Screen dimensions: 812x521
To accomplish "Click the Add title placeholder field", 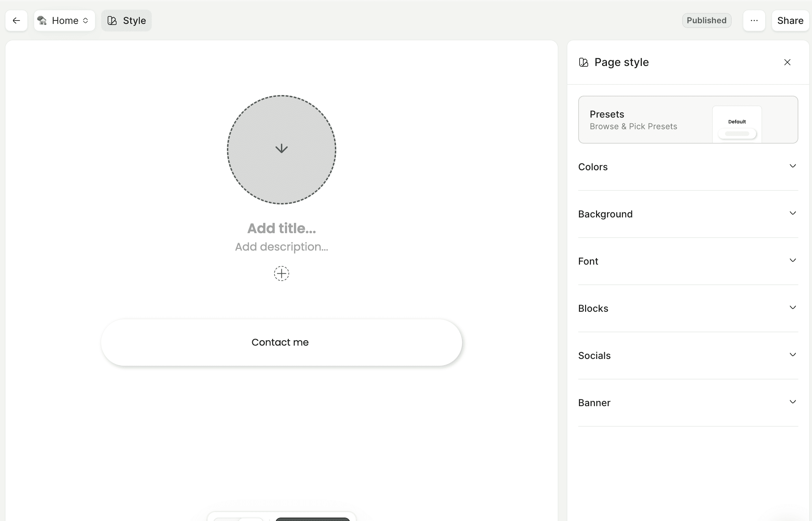I will point(281,228).
